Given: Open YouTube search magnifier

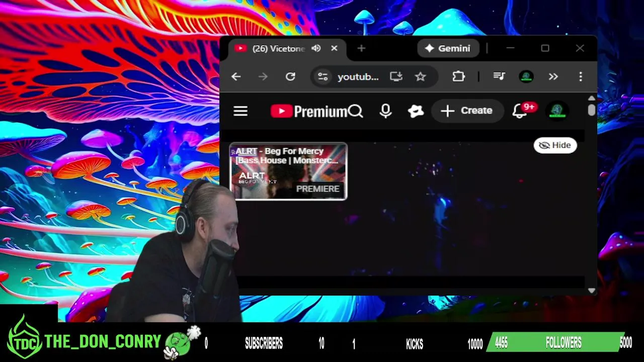Looking at the screenshot, I should pos(356,111).
